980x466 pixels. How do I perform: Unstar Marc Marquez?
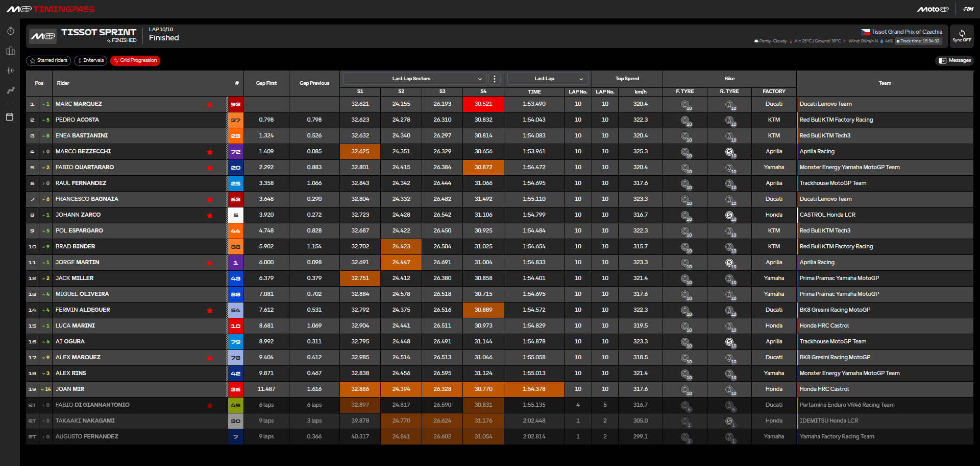(210, 104)
